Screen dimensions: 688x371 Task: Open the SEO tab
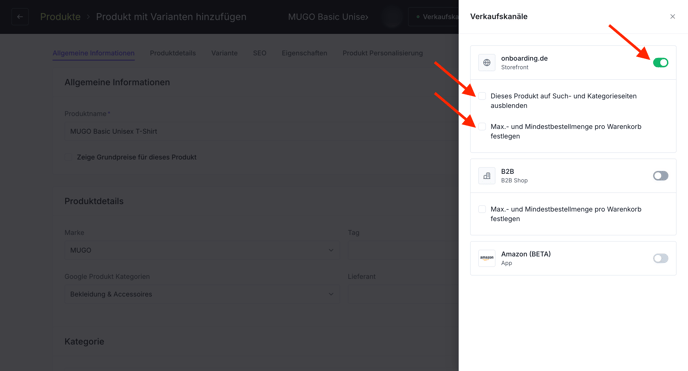(x=259, y=53)
